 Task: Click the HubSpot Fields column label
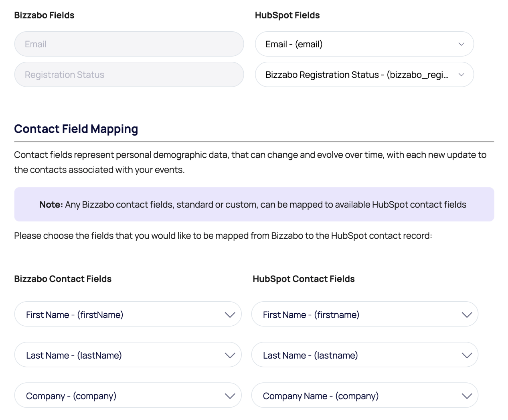click(x=287, y=15)
